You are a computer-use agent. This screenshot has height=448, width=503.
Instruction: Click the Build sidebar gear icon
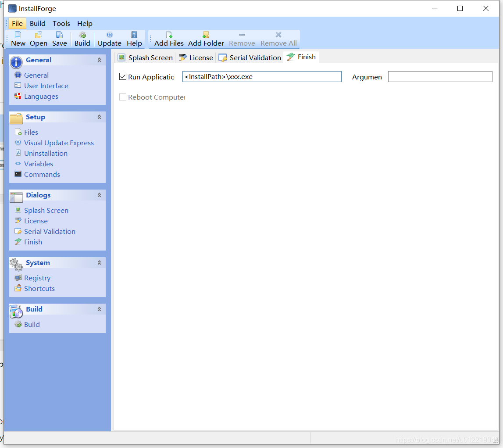point(18,324)
